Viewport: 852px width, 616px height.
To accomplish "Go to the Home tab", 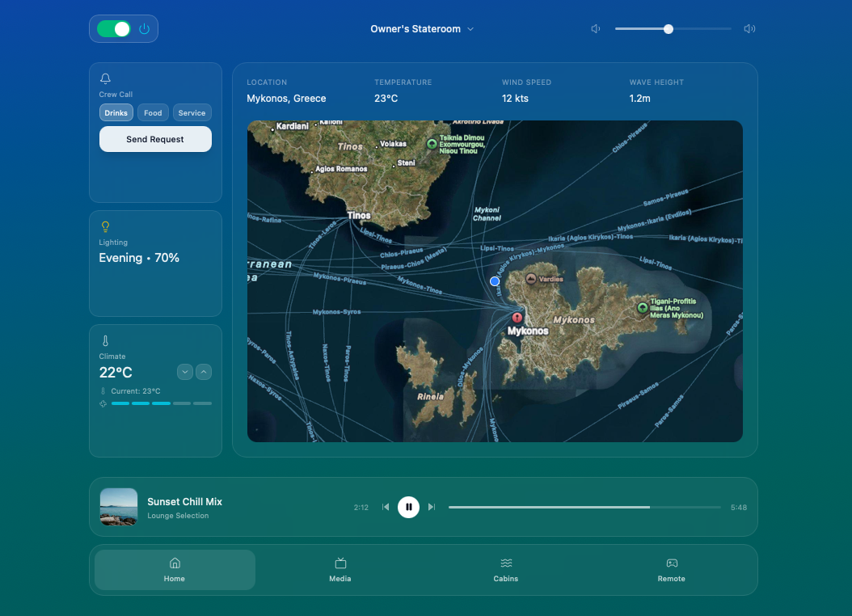I will [175, 570].
